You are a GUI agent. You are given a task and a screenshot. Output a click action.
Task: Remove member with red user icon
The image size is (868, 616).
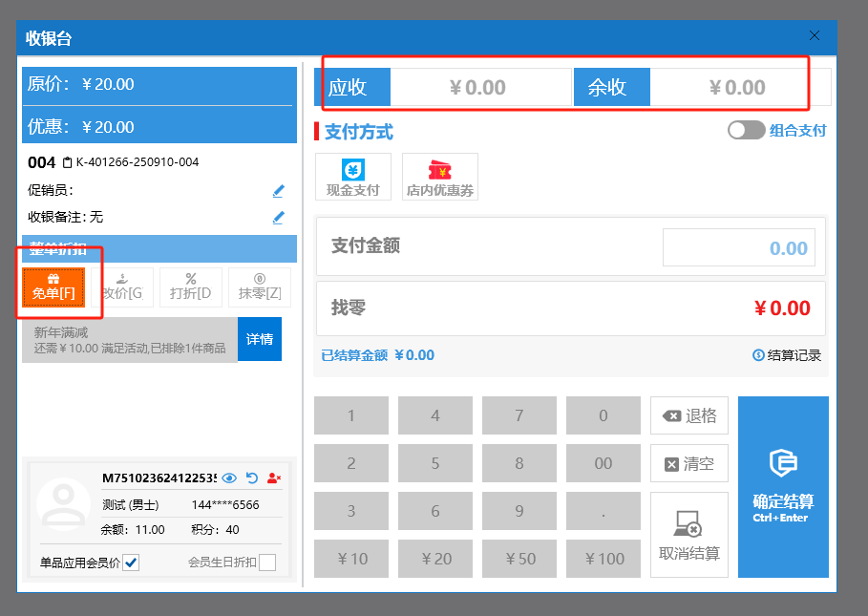pos(274,478)
